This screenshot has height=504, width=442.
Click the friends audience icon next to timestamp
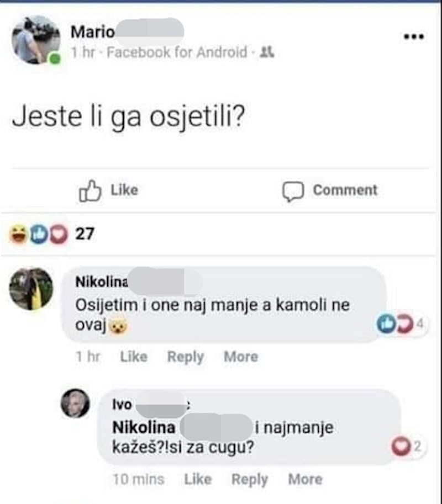(x=267, y=53)
